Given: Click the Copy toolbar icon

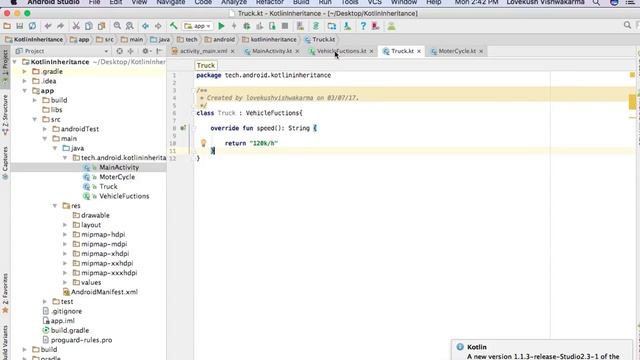Looking at the screenshot, I should coord(89,26).
